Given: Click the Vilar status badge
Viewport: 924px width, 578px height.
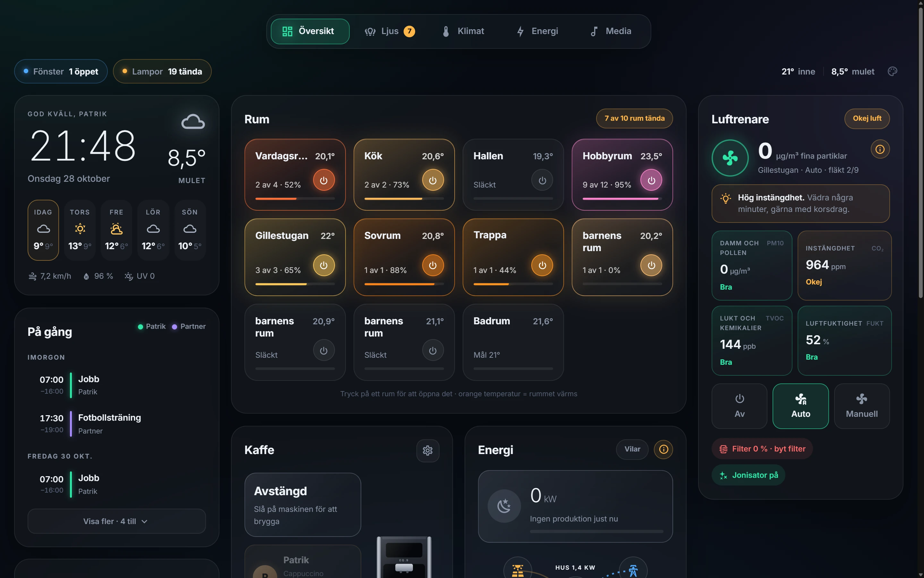Looking at the screenshot, I should pos(632,449).
